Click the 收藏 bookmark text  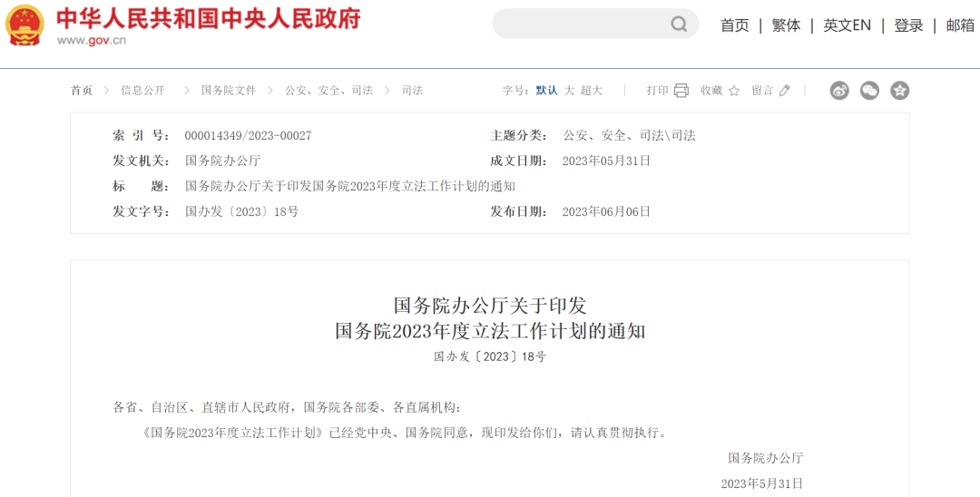[x=712, y=91]
